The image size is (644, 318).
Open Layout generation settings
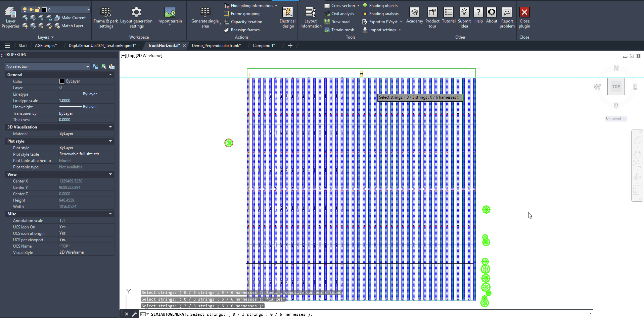(136, 17)
